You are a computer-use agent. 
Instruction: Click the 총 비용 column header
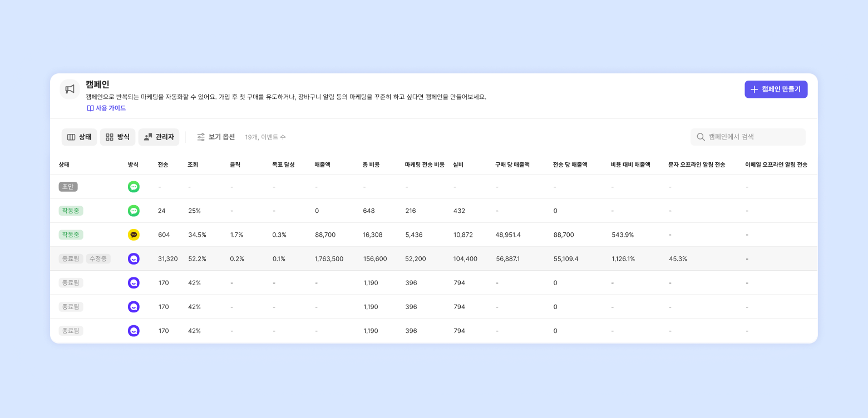[371, 165]
